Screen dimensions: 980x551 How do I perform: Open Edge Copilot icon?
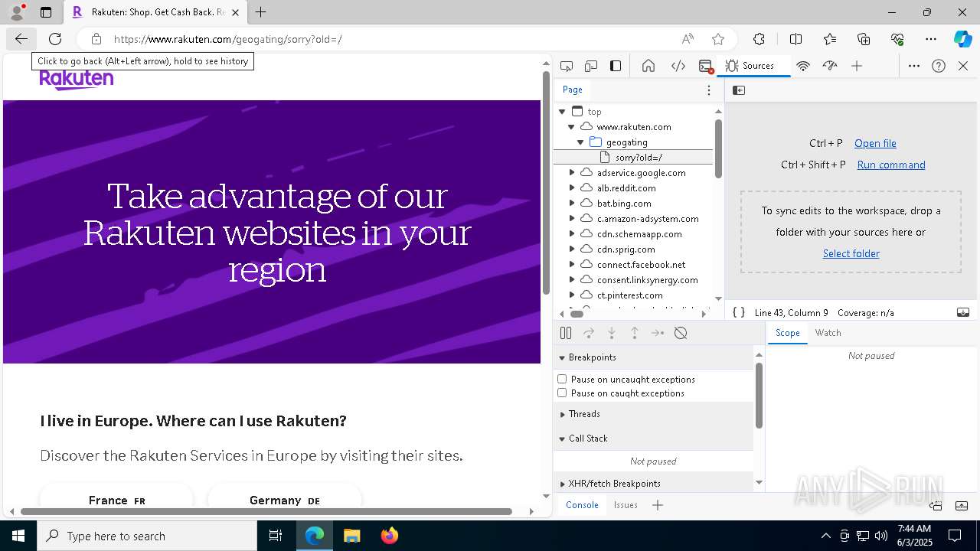962,39
